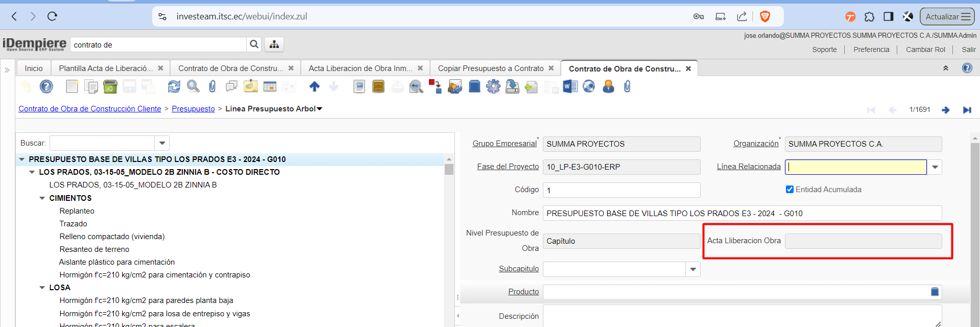The image size is (980, 327).
Task: Collapse the CIMIENTOS tree node
Action: point(42,198)
